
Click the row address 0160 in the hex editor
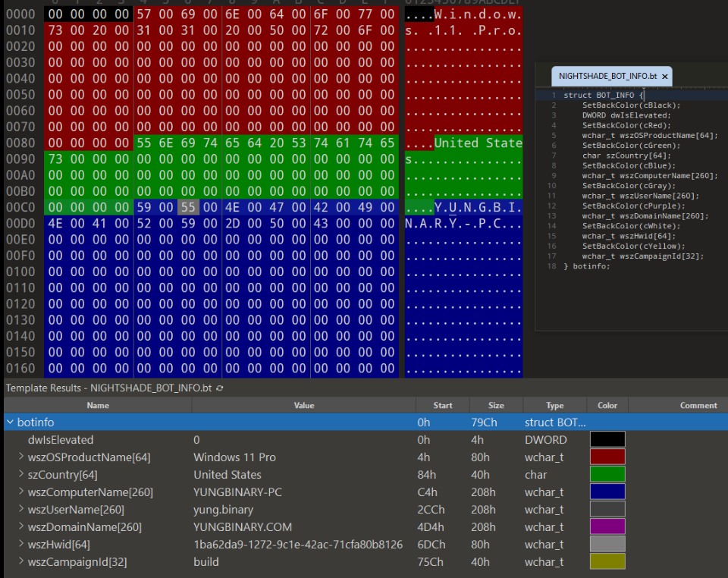(x=20, y=368)
